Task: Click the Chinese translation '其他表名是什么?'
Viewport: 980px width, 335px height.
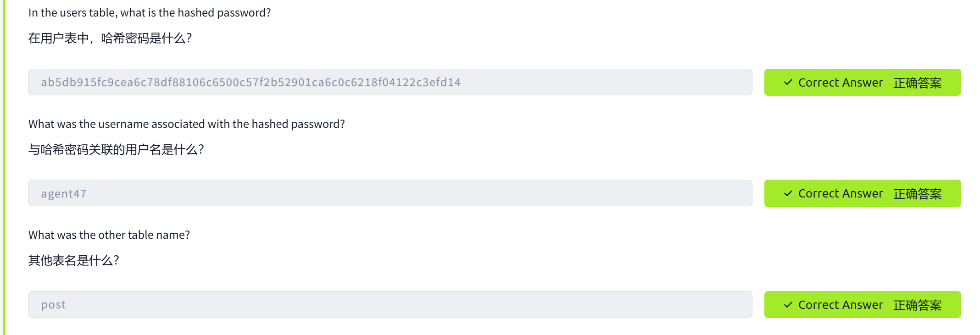Action: (x=73, y=260)
